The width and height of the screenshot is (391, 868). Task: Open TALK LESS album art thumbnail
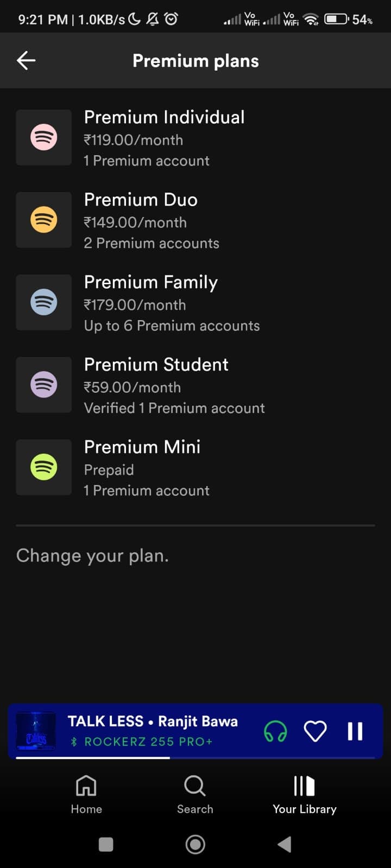36,731
